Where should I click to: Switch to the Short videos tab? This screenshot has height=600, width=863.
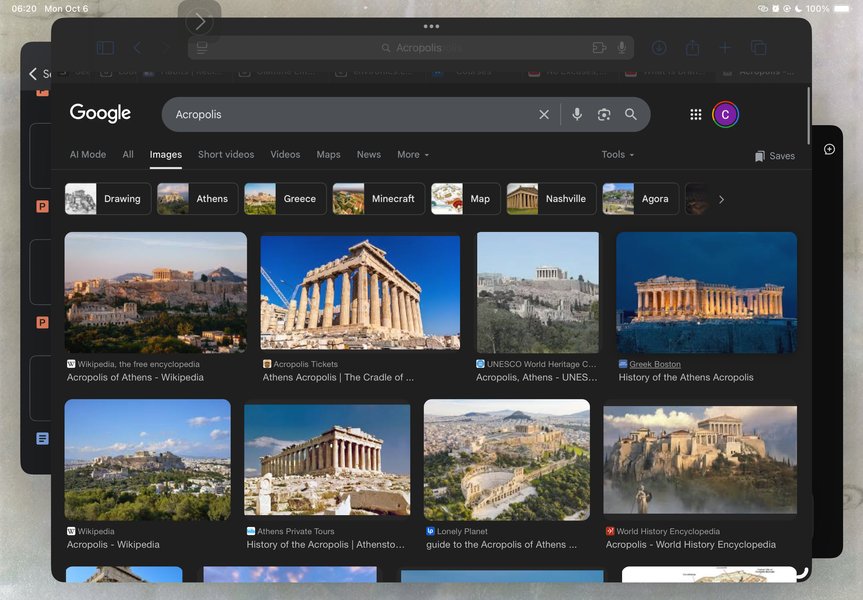226,155
